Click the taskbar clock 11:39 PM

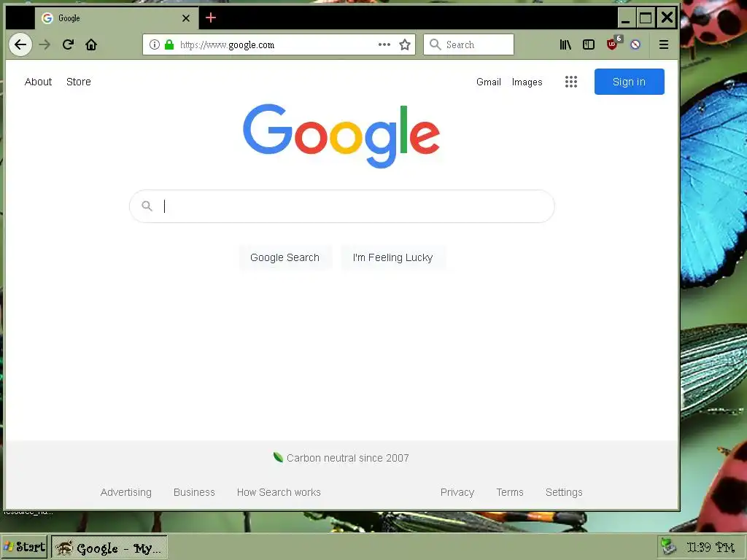(x=711, y=547)
